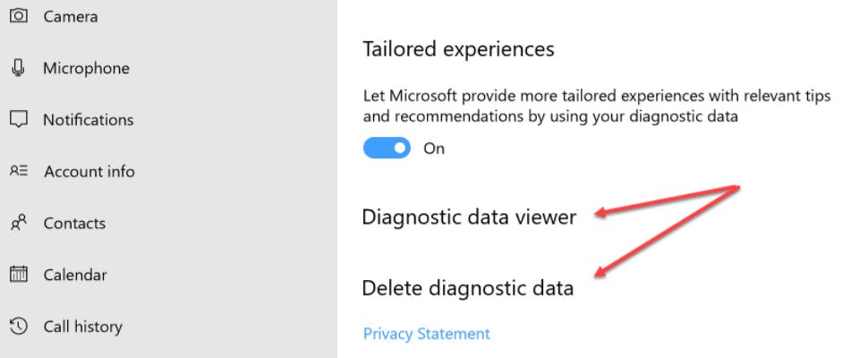Screen dimensions: 868x358
Task: Click the toggle's On label
Action: tap(434, 149)
